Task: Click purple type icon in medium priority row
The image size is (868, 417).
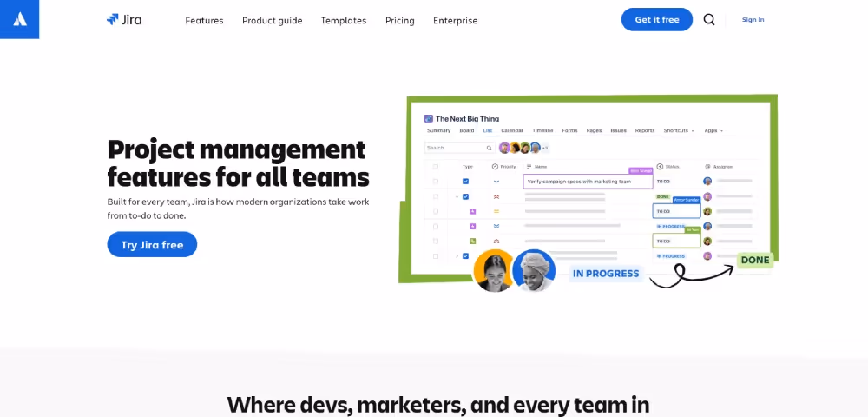Action: point(473,211)
